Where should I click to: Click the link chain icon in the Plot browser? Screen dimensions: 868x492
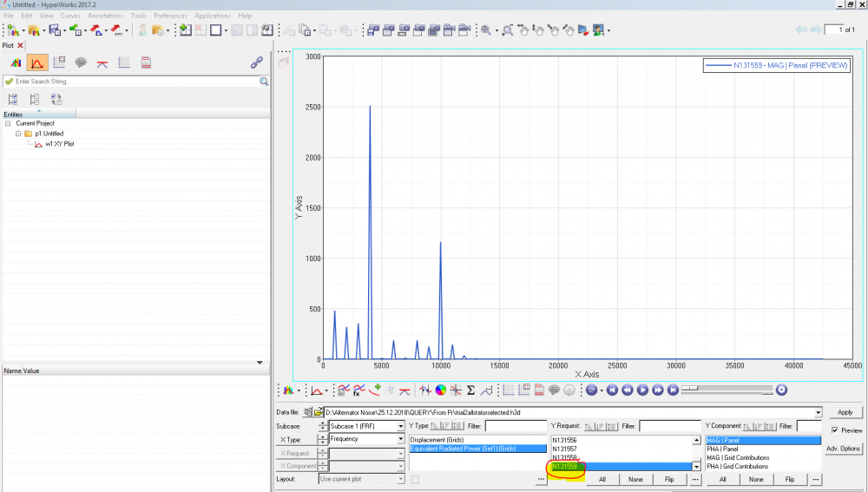tap(256, 62)
